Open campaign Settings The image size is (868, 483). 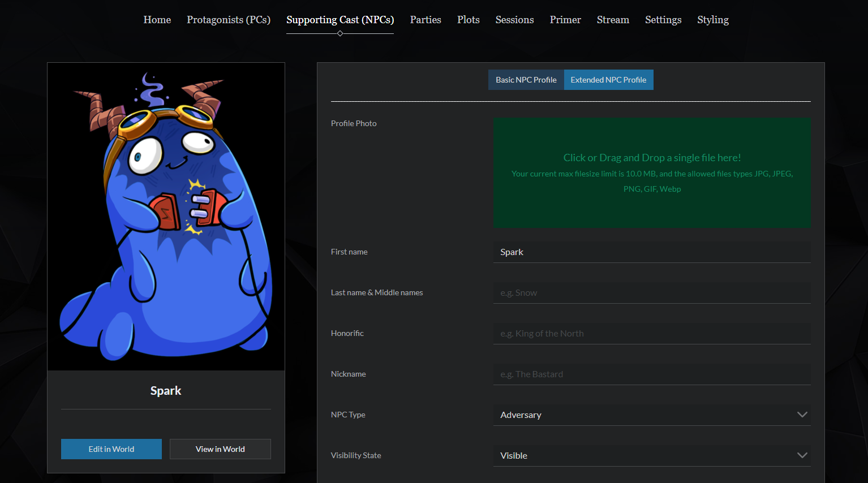coord(663,20)
